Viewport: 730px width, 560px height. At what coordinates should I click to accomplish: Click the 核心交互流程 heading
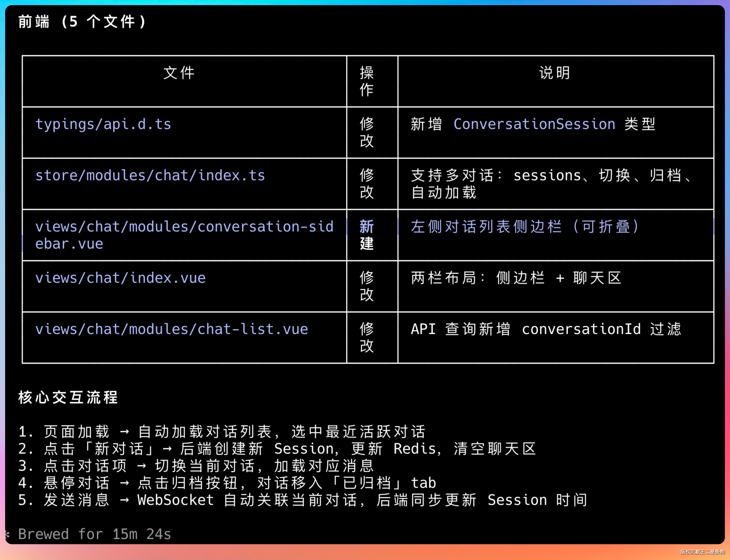[x=68, y=398]
